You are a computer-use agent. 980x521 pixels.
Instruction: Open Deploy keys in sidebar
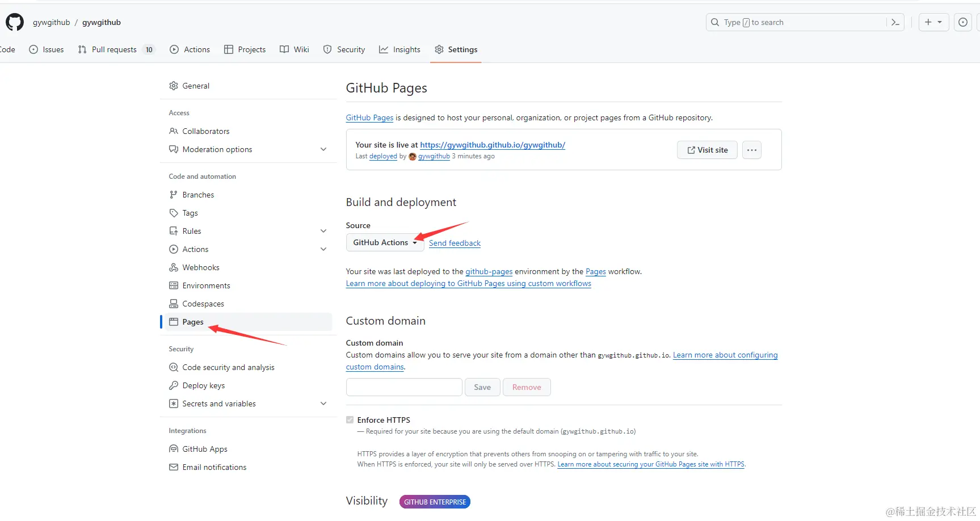203,385
